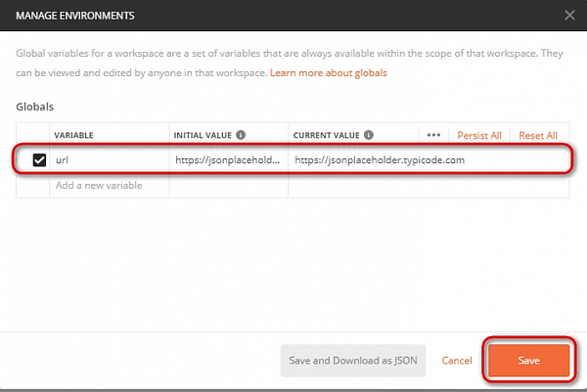Click the CURRENT VALUE column header
Screen dimensions: 587x392
point(326,136)
